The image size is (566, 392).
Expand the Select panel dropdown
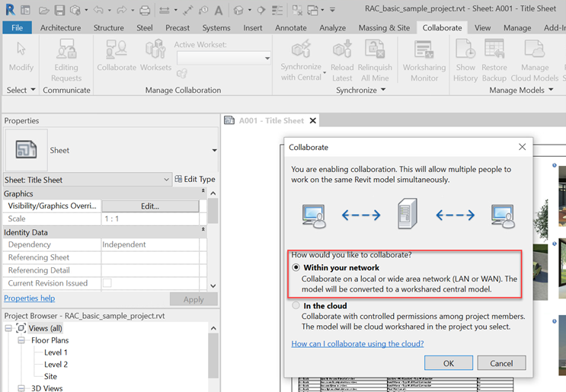pyautogui.click(x=33, y=89)
